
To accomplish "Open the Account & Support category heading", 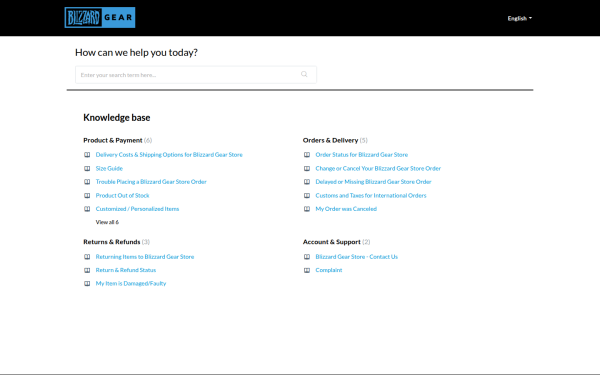I will [332, 242].
